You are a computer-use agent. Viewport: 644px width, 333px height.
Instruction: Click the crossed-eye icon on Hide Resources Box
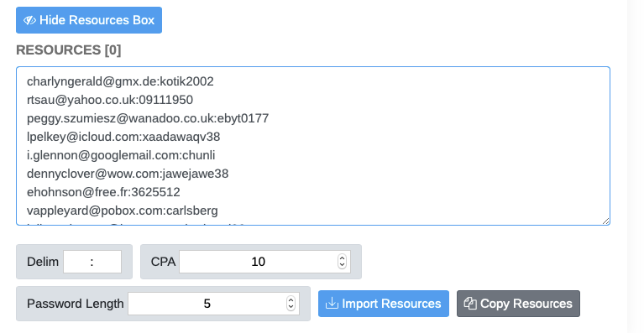point(29,20)
